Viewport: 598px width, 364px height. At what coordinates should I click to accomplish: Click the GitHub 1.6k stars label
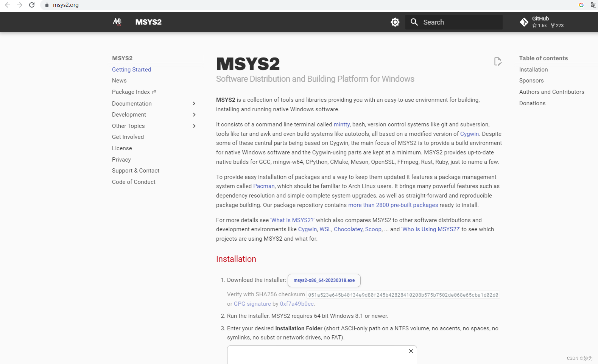[x=540, y=26]
